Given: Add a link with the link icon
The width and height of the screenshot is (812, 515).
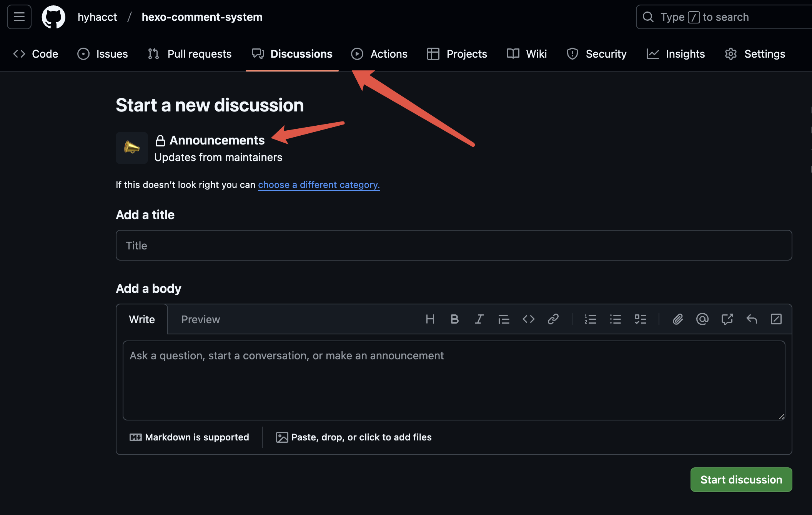Looking at the screenshot, I should coord(553,319).
